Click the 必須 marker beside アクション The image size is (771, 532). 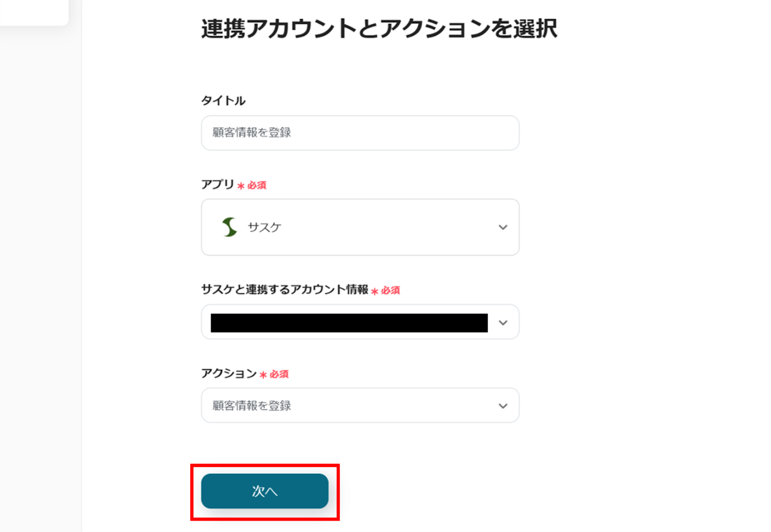(x=279, y=374)
